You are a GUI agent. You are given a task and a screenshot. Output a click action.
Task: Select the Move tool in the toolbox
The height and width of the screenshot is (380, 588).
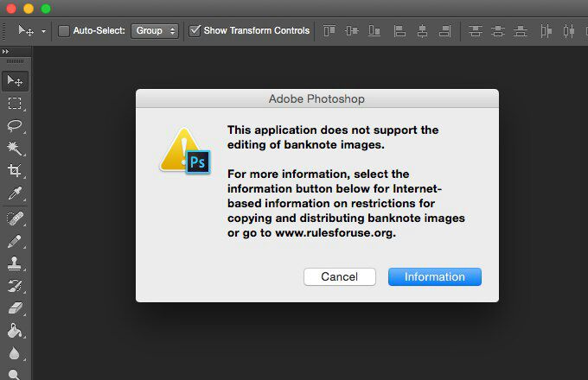[15, 81]
